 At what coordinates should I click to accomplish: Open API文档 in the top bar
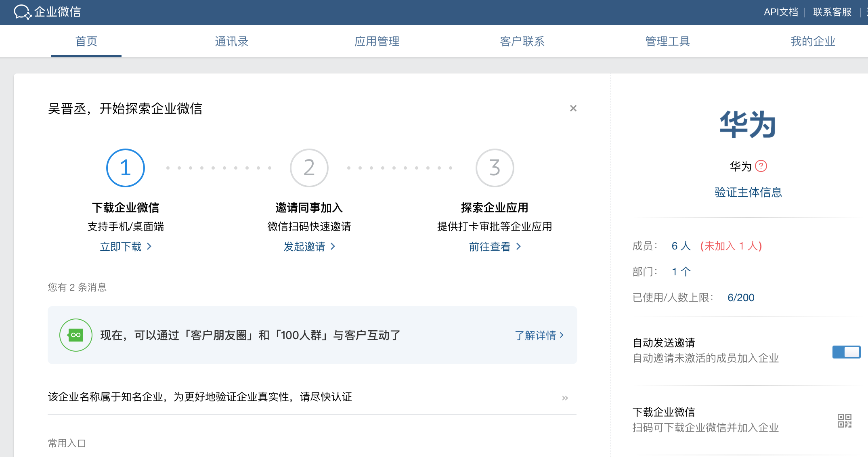781,12
